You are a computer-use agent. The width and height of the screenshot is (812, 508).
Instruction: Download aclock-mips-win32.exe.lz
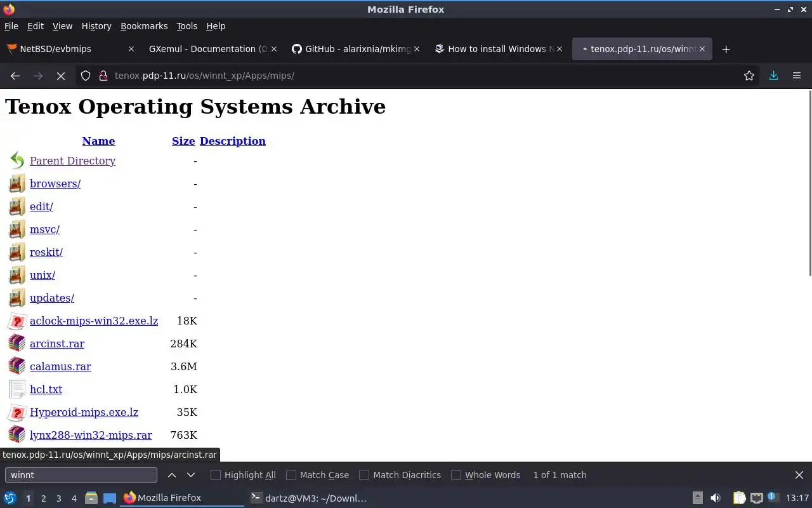94,321
